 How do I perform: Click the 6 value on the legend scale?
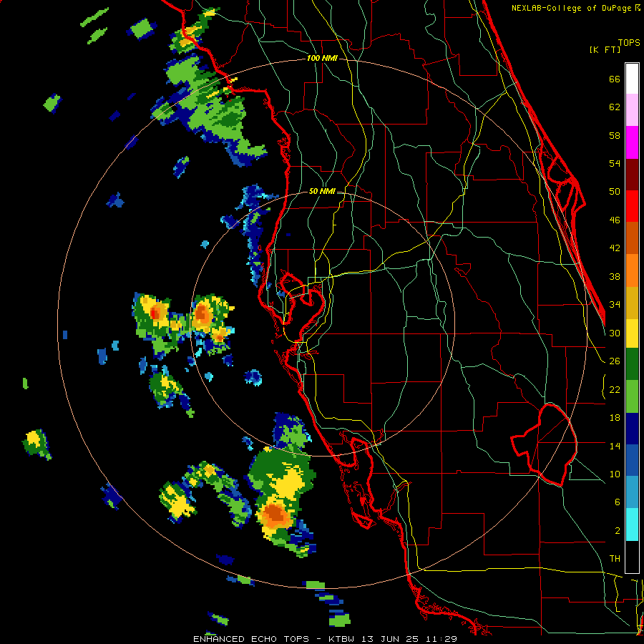pos(618,502)
